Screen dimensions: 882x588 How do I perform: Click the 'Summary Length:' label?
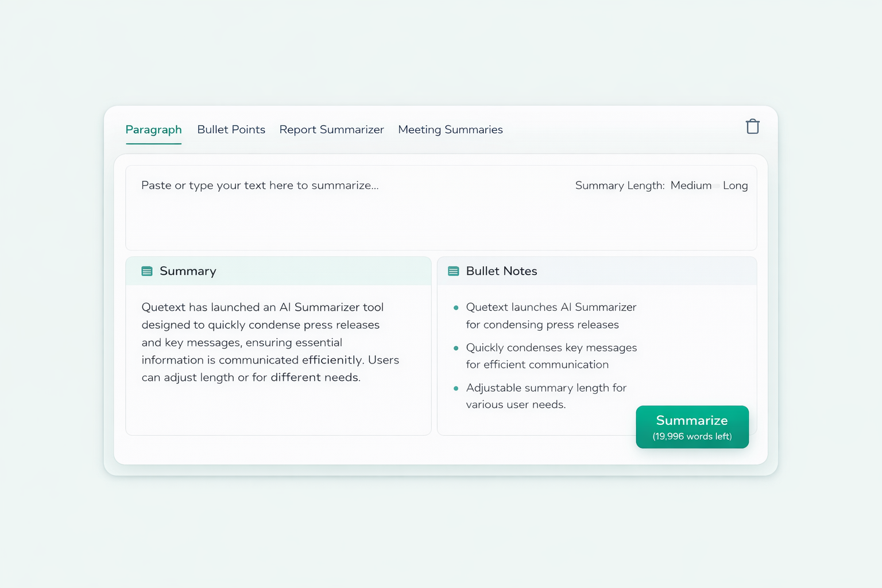click(x=620, y=185)
